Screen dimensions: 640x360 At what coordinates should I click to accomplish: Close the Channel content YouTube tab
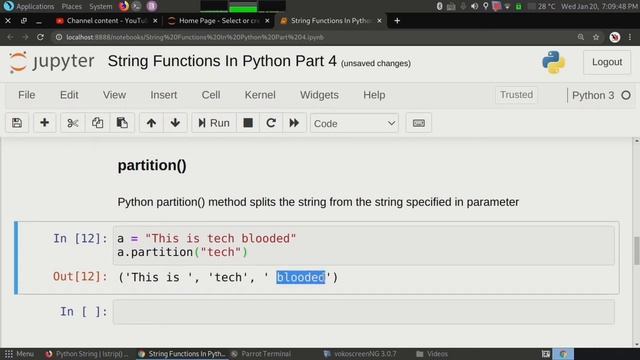(155, 20)
